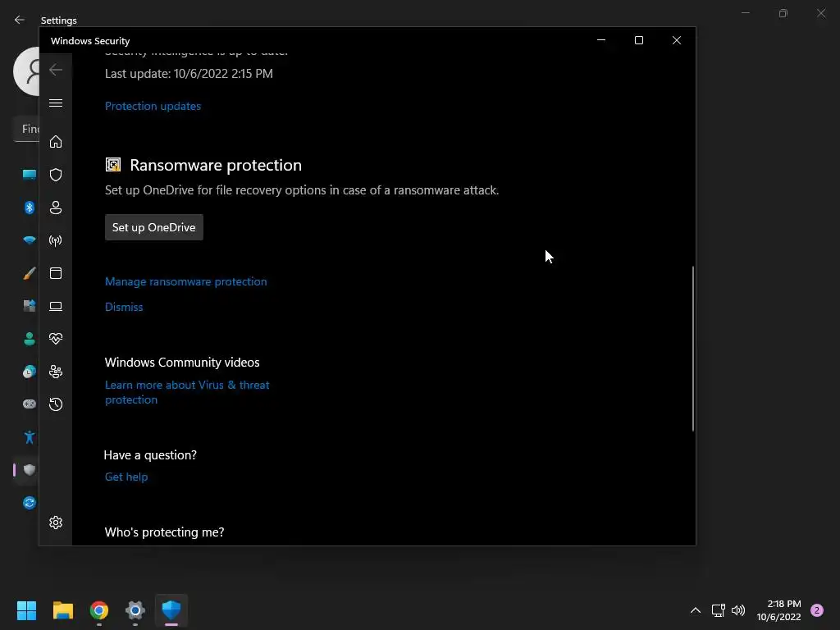This screenshot has height=630, width=840.
Task: Select Gaming controller icon in Settings
Action: 30,404
